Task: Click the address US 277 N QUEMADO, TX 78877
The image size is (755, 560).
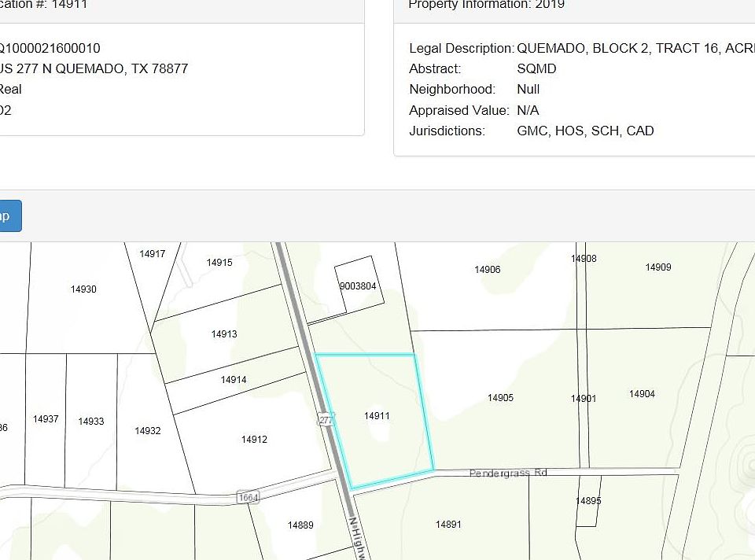Action: point(94,68)
